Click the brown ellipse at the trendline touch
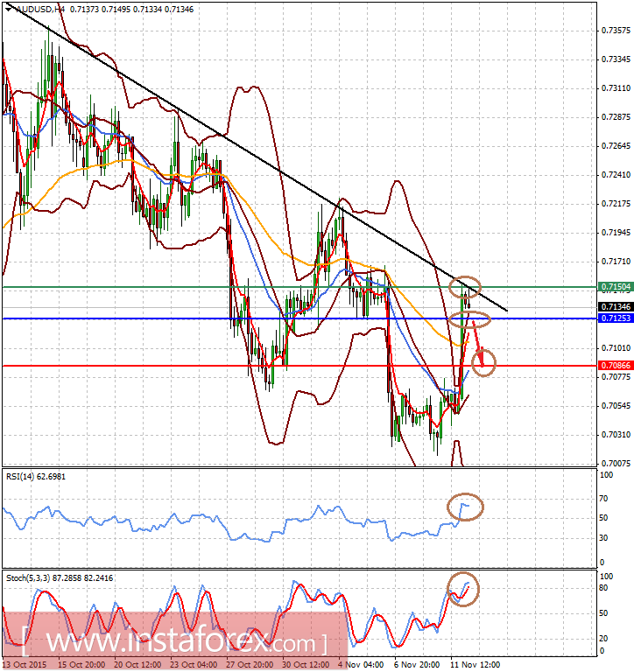 (464, 287)
